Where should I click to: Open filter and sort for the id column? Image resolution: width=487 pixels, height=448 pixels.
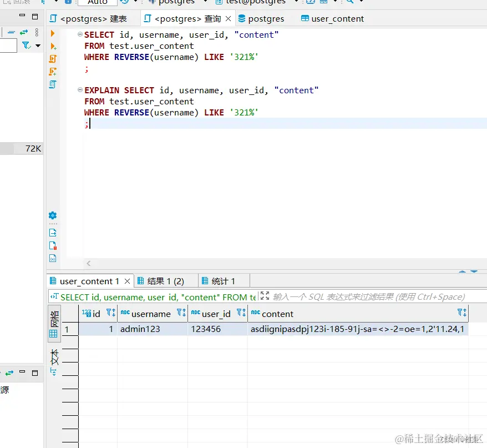(x=111, y=313)
